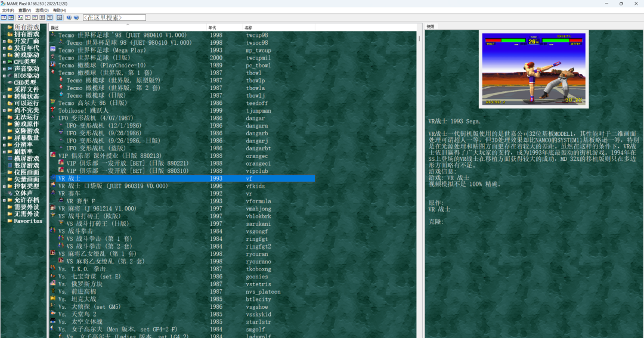Screen dimensions: 644x338
Task: Sort the list by 年代 column header
Action: pos(212,28)
